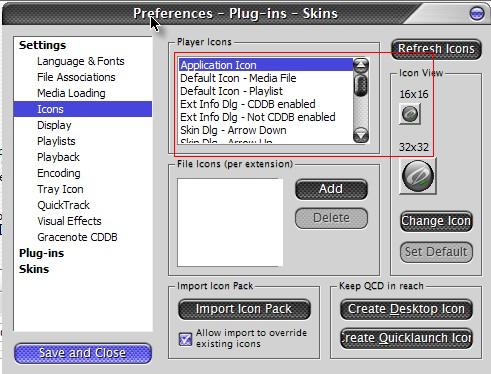Image resolution: width=491 pixels, height=374 pixels.
Task: Click the empty File Icons extension list
Action: click(230, 222)
